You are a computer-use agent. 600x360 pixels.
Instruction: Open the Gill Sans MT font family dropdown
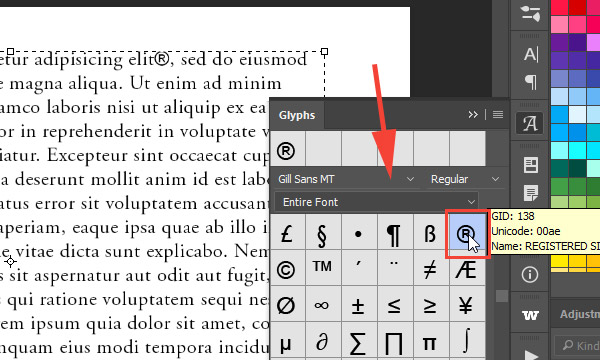tap(346, 179)
